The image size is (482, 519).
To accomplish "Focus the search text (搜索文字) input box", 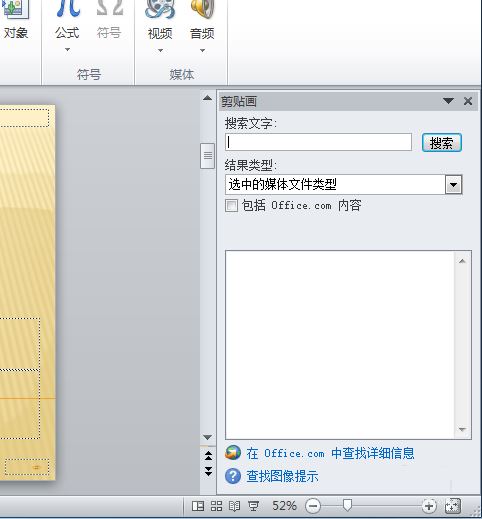I will (318, 142).
